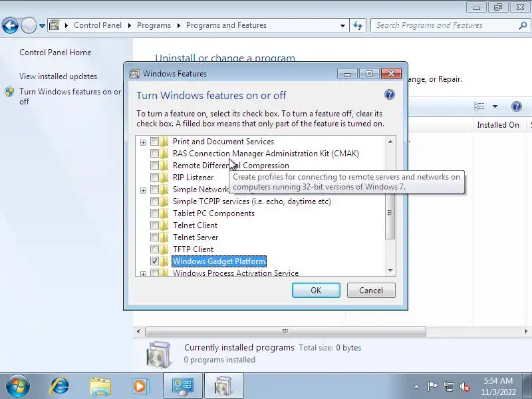Click Programs and Features breadcrumb
This screenshot has width=532, height=399.
226,25
